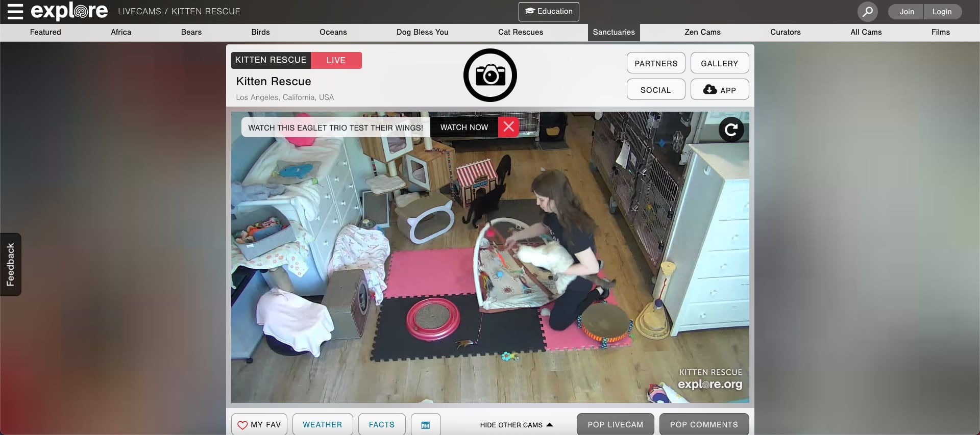The width and height of the screenshot is (980, 435).
Task: Pop out the livecam window
Action: click(616, 424)
